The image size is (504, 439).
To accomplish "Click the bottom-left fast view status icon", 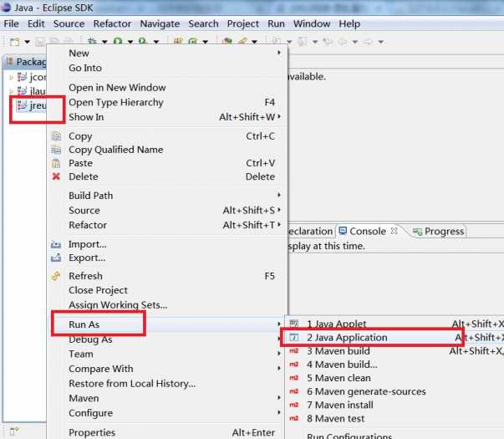I will [14, 431].
